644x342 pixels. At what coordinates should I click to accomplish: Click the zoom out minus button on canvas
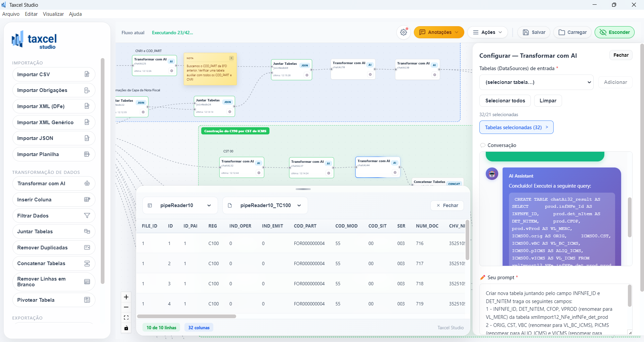126,307
